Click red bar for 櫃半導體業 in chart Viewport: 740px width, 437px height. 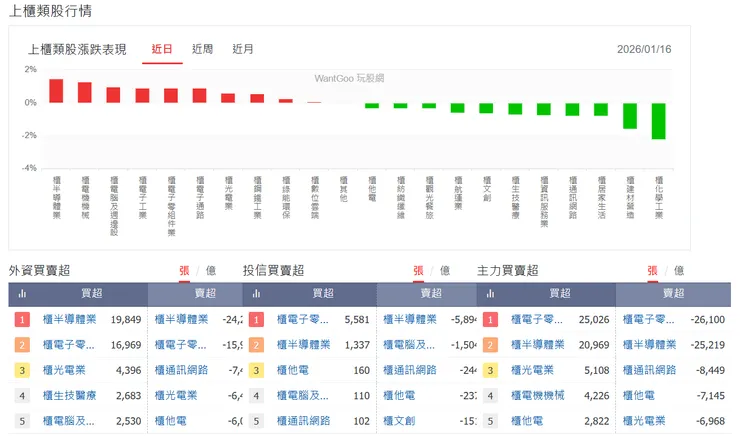coord(56,91)
